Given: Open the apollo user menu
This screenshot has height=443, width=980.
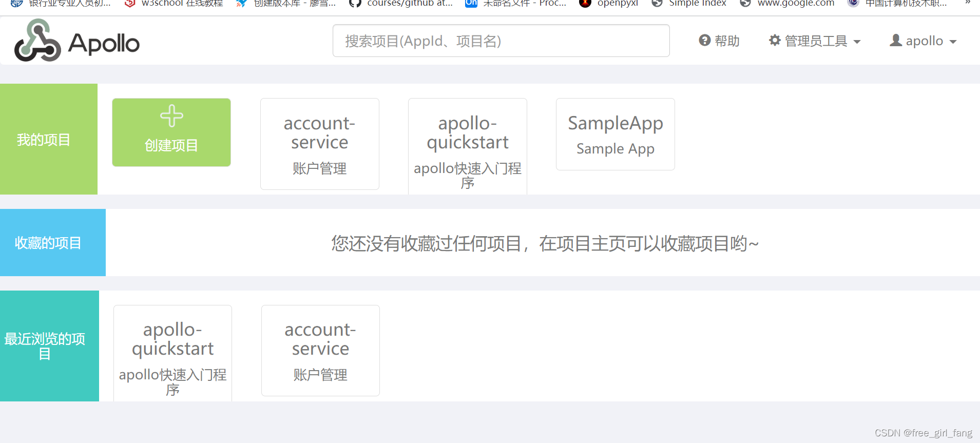Looking at the screenshot, I should (923, 41).
